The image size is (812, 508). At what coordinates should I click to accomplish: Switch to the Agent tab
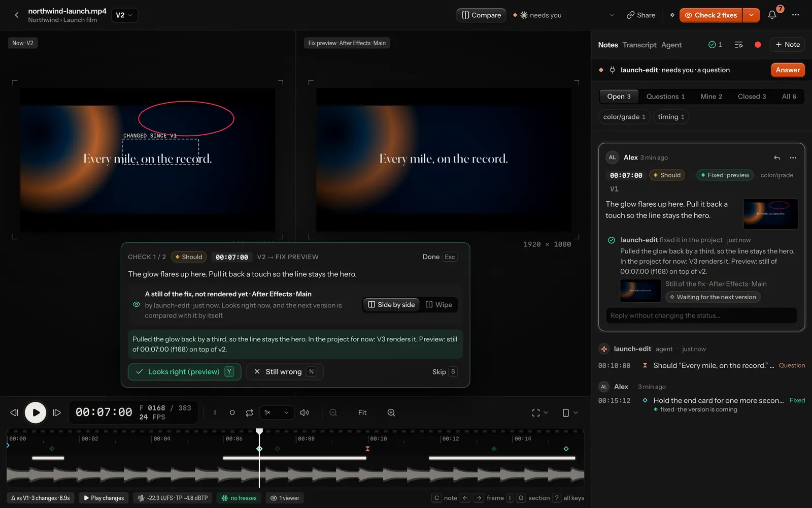671,45
